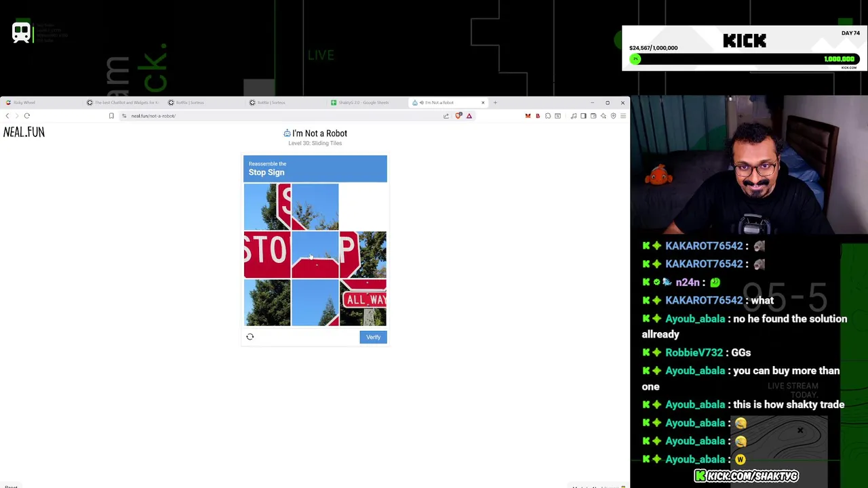Open the share page icon

tap(446, 116)
